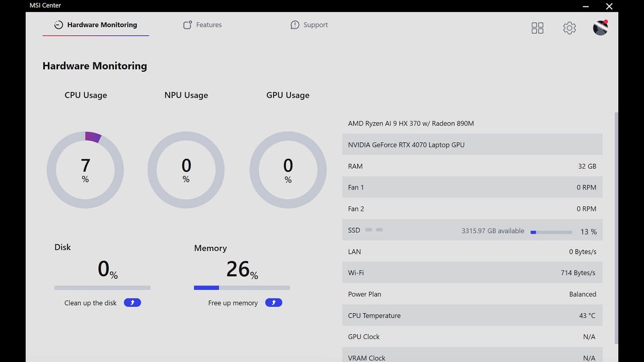Click the 3315.97 GB available text
Screen dimensions: 644x362
[x=493, y=231]
